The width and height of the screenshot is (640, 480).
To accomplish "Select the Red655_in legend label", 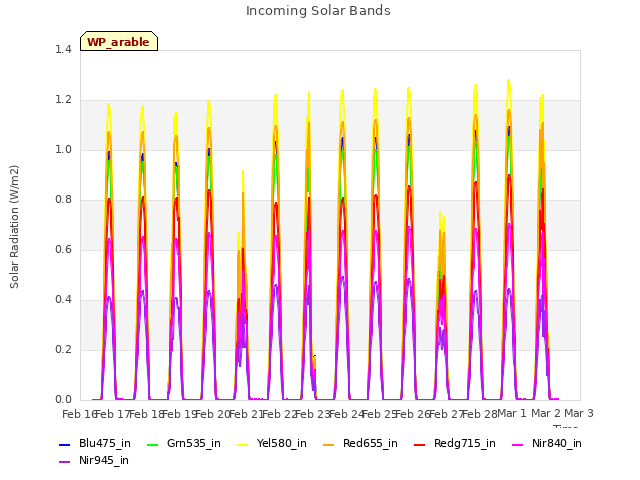I will coord(370,444).
